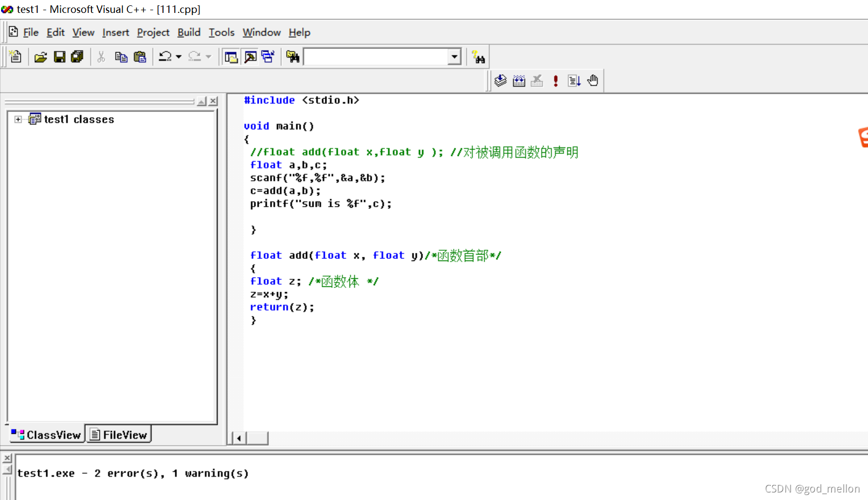This screenshot has height=500, width=868.
Task: Create a new text file
Action: [16, 57]
